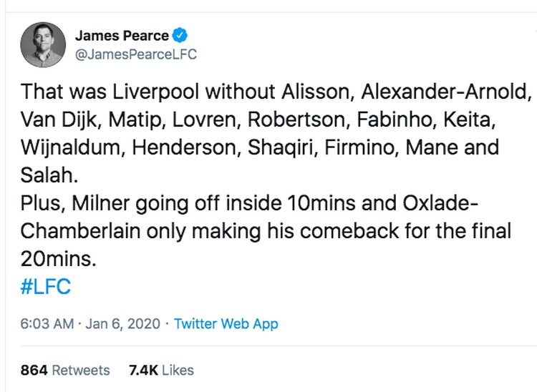537x392 pixels.
Task: Click Alexander-Arnold in the tweet text
Action: pos(447,92)
